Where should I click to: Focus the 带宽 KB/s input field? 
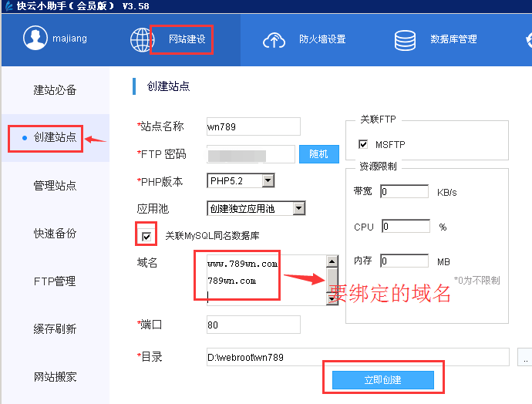click(404, 191)
